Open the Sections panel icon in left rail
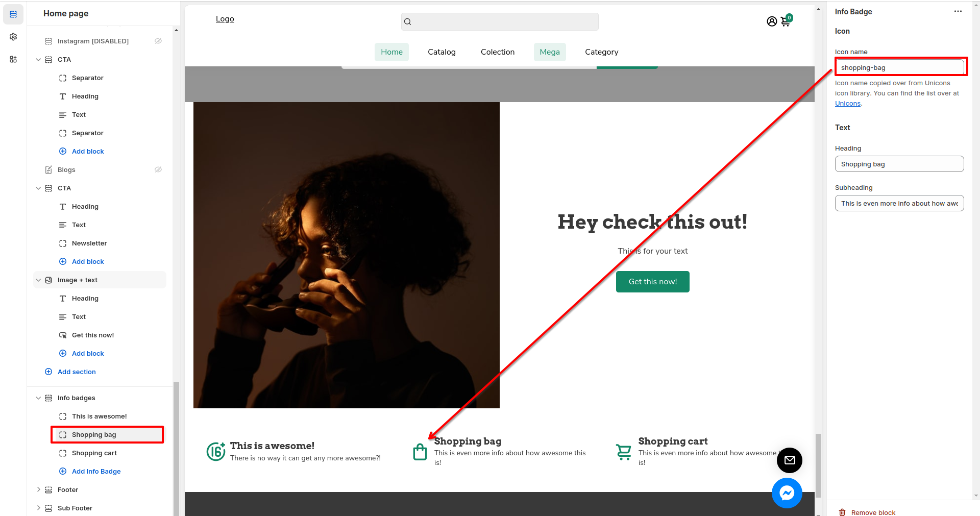The height and width of the screenshot is (516, 980). pos(13,14)
